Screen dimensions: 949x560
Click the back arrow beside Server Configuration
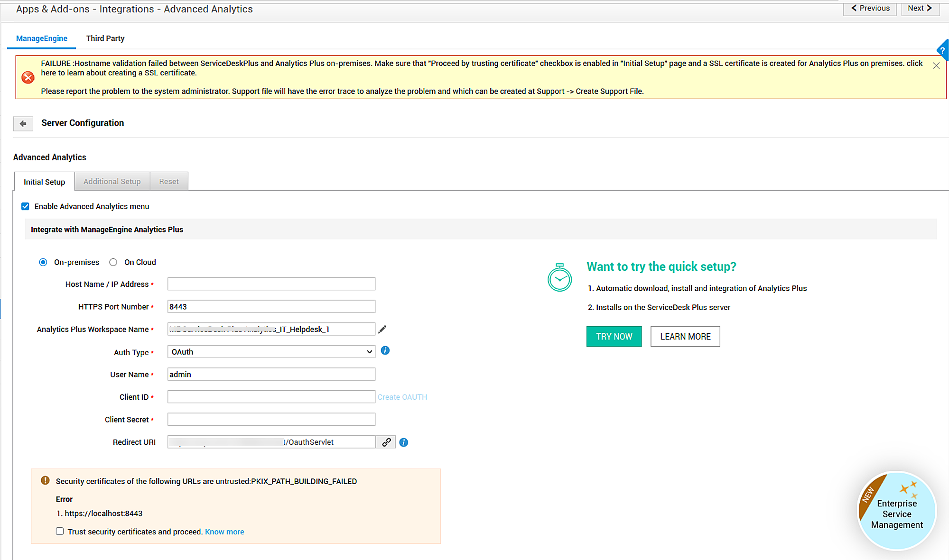pyautogui.click(x=23, y=124)
